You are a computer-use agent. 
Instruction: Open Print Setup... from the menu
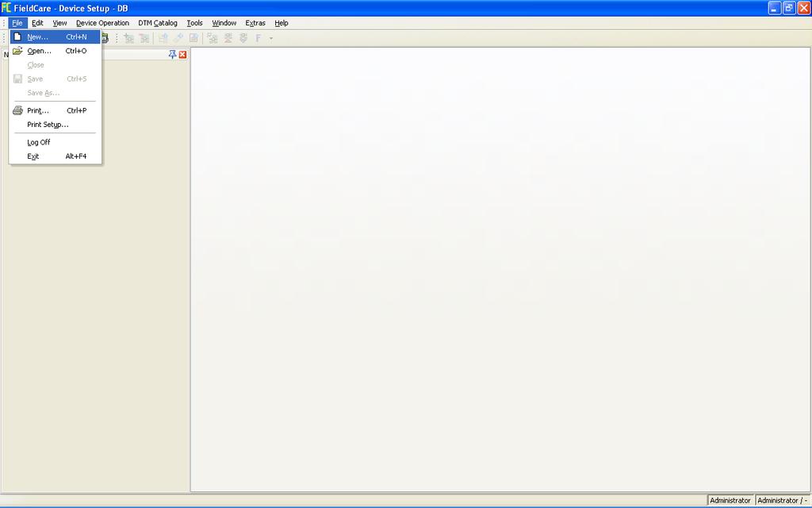[x=55, y=125]
